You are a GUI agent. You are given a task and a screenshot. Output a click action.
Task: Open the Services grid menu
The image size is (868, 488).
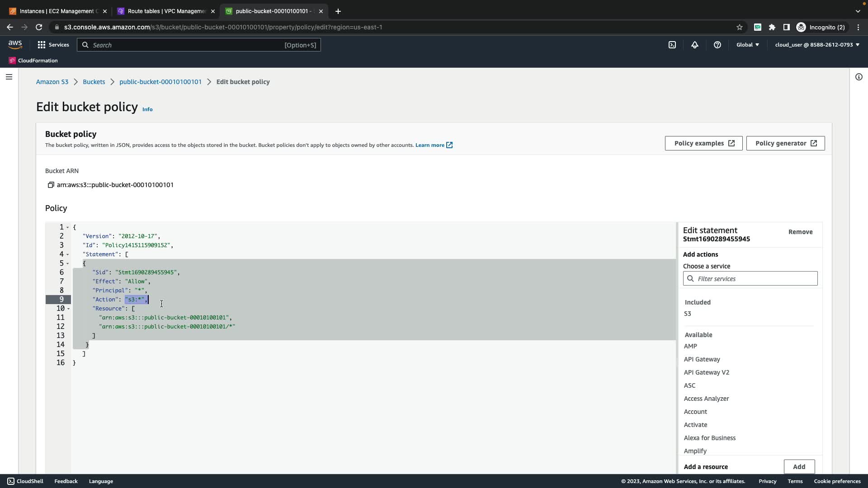(x=53, y=45)
